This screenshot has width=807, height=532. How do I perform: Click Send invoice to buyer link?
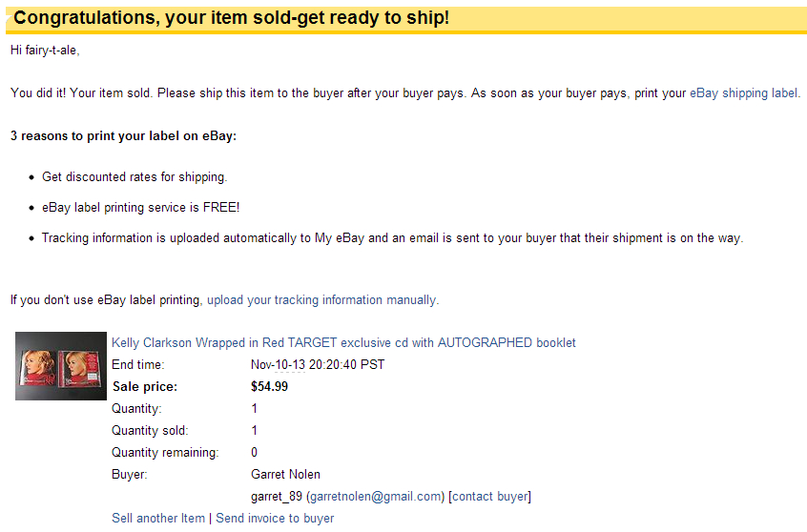(275, 518)
